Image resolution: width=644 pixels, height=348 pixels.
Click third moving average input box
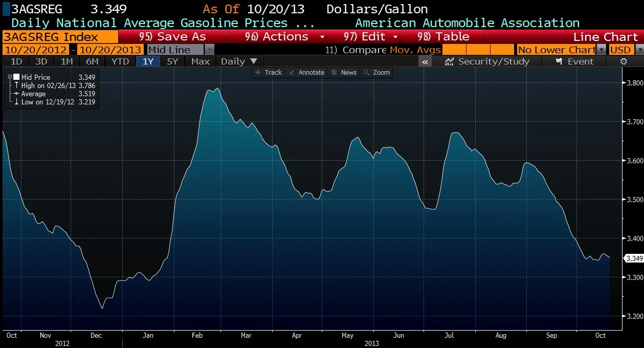click(x=502, y=50)
